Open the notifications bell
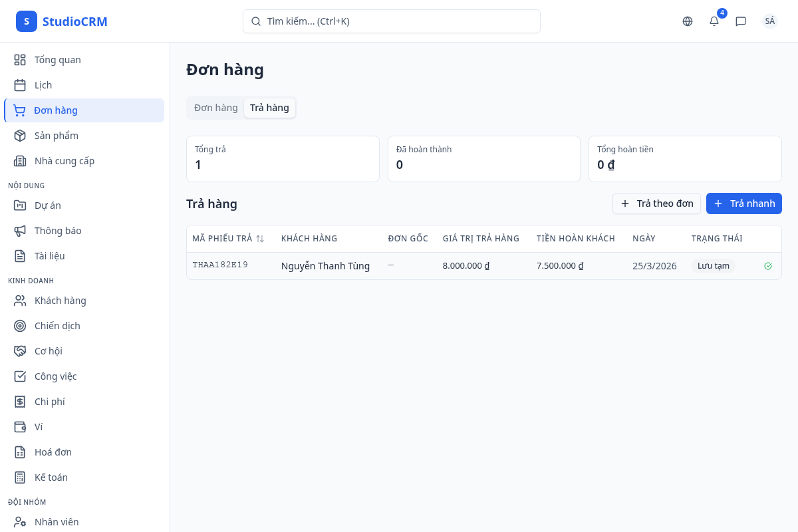 point(714,21)
